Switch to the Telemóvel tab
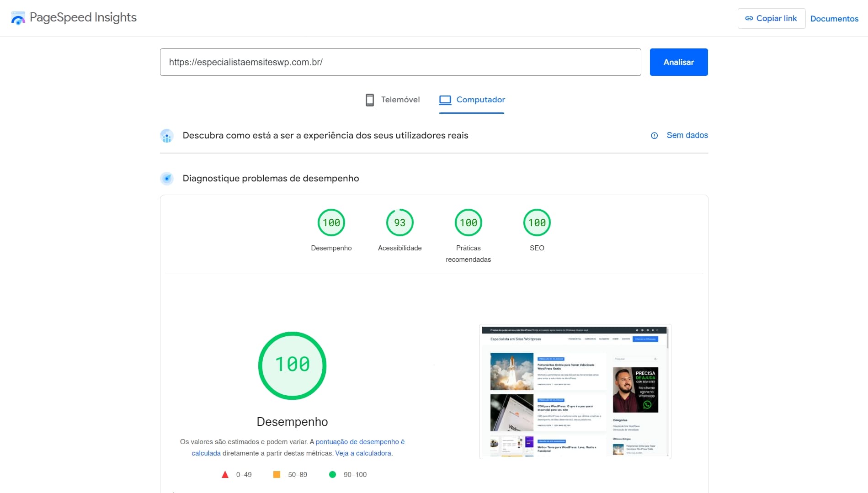Screen dimensions: 868x493 point(392,100)
